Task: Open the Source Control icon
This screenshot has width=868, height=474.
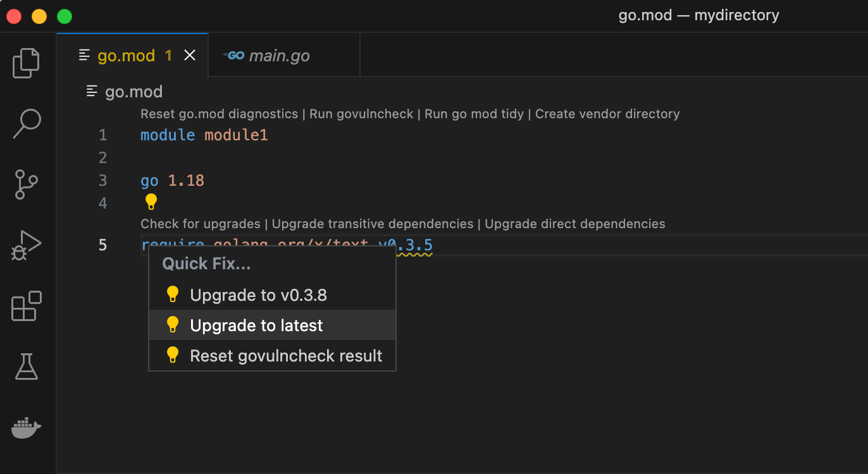Action: pyautogui.click(x=26, y=185)
